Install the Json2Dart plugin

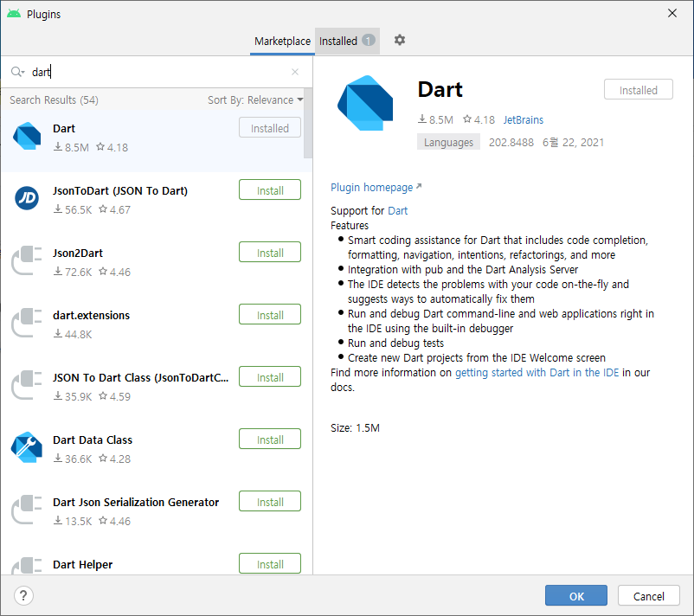pos(270,253)
